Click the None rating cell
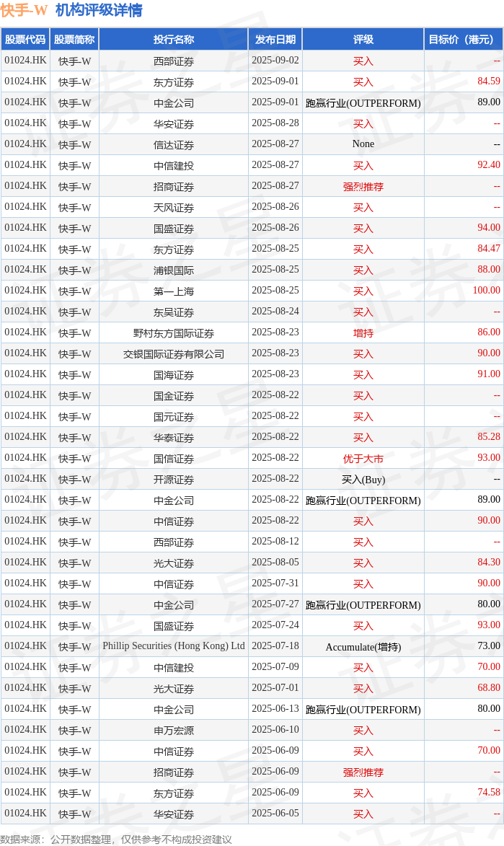 363,144
